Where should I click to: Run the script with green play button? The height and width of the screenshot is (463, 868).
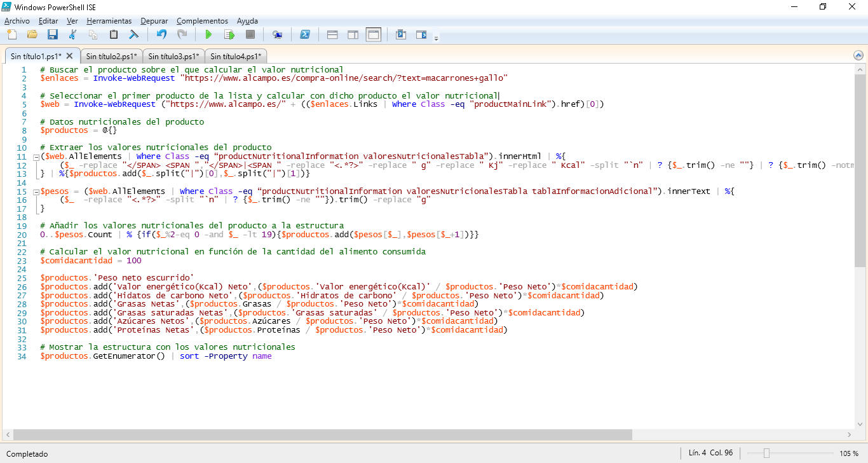coord(208,34)
